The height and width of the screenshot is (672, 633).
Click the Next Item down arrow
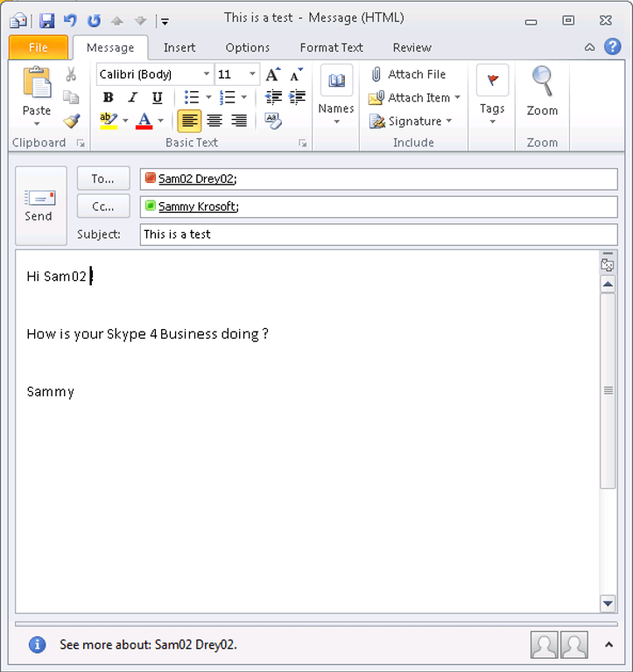(x=141, y=21)
